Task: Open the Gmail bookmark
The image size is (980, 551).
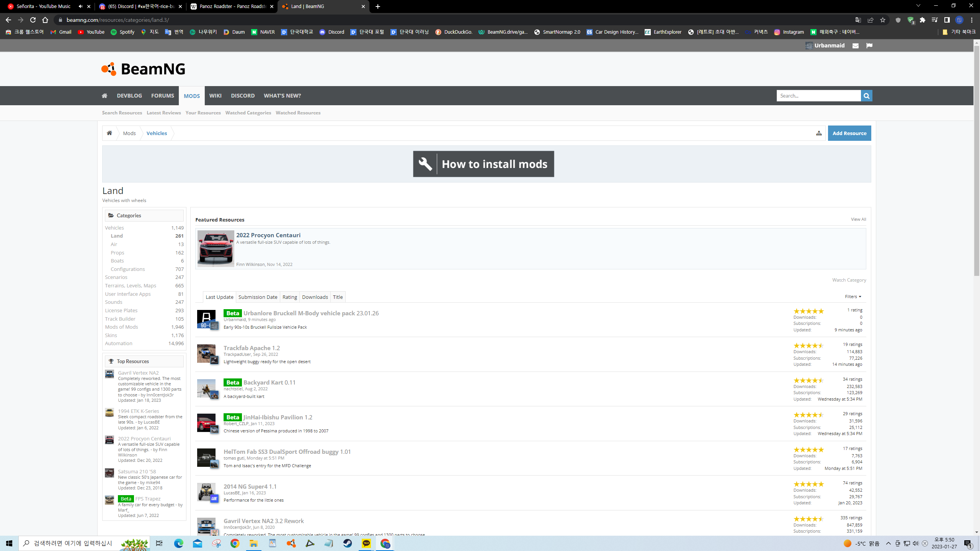Action: click(61, 32)
